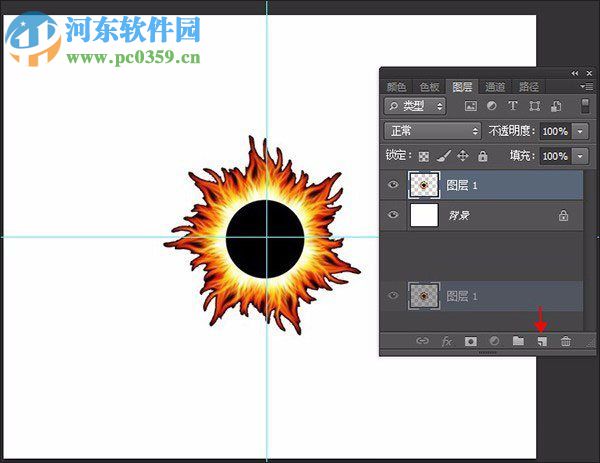Screen dimensions: 600x463
Task: Create a new group folder icon
Action: coord(518,341)
